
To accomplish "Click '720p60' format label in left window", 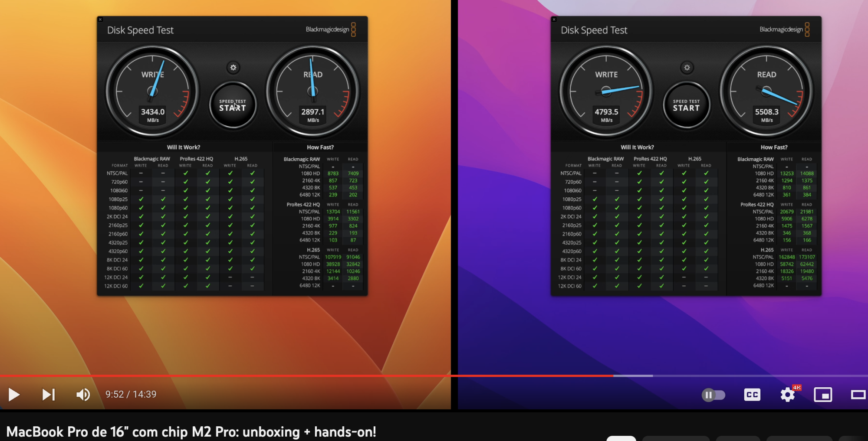I will pyautogui.click(x=119, y=182).
